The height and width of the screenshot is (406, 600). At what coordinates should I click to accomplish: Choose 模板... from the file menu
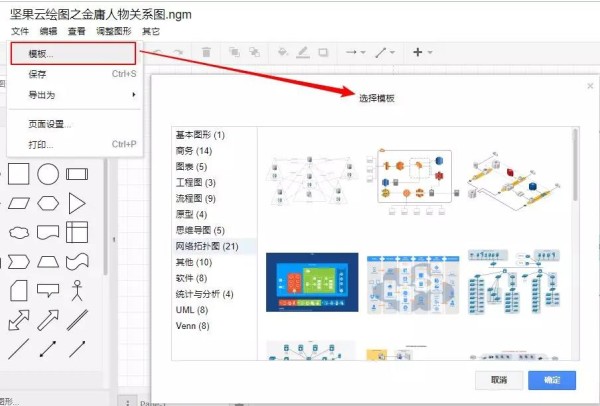pyautogui.click(x=73, y=54)
